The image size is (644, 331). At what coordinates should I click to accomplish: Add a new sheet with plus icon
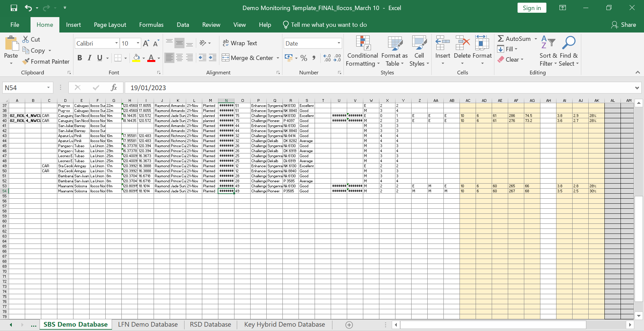click(x=349, y=325)
